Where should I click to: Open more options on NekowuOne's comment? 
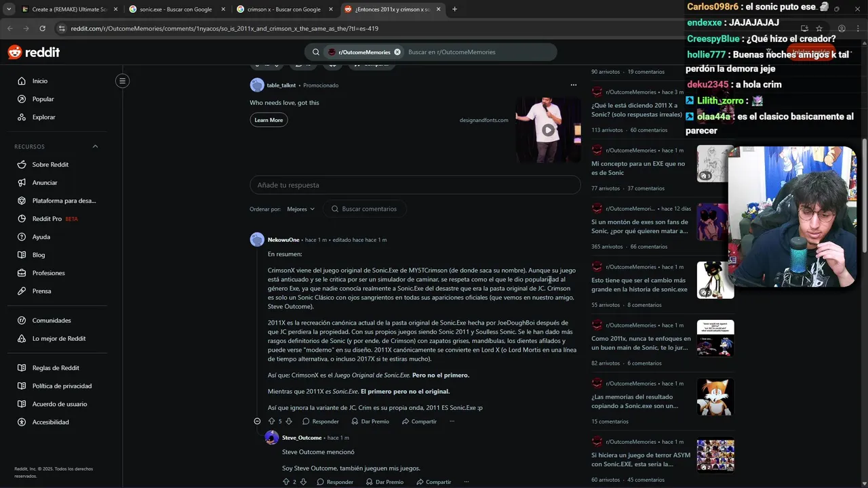tap(452, 421)
